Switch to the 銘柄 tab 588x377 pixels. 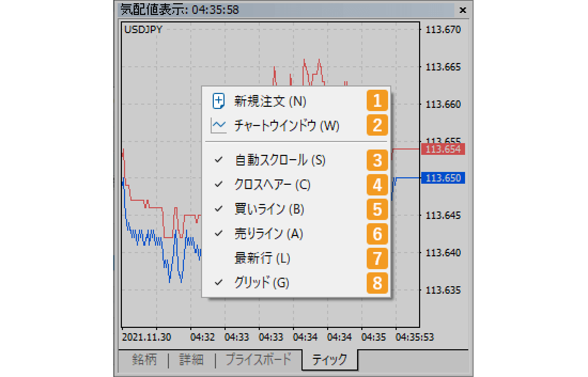144,360
